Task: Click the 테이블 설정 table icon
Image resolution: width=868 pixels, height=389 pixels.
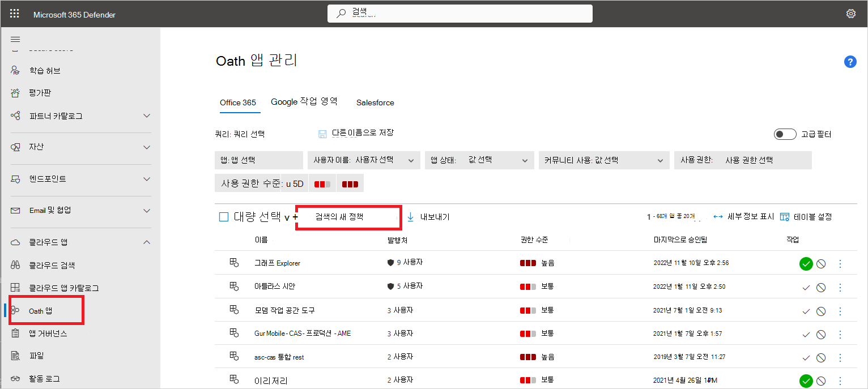Action: [785, 217]
